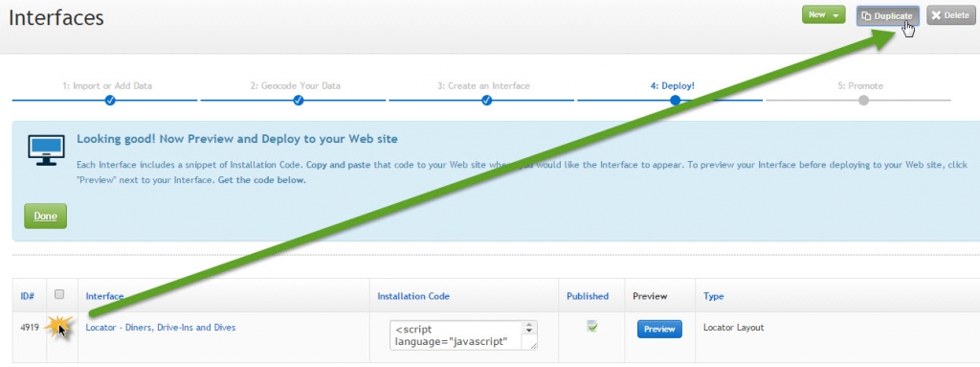Click the Interfaces page heading
This screenshot has width=980, height=367.
[56, 17]
